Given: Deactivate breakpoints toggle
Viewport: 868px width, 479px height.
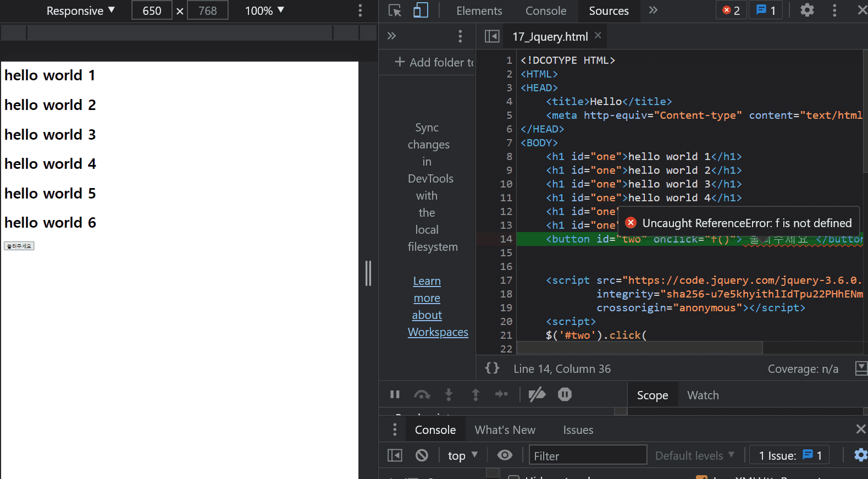Looking at the screenshot, I should 537,394.
